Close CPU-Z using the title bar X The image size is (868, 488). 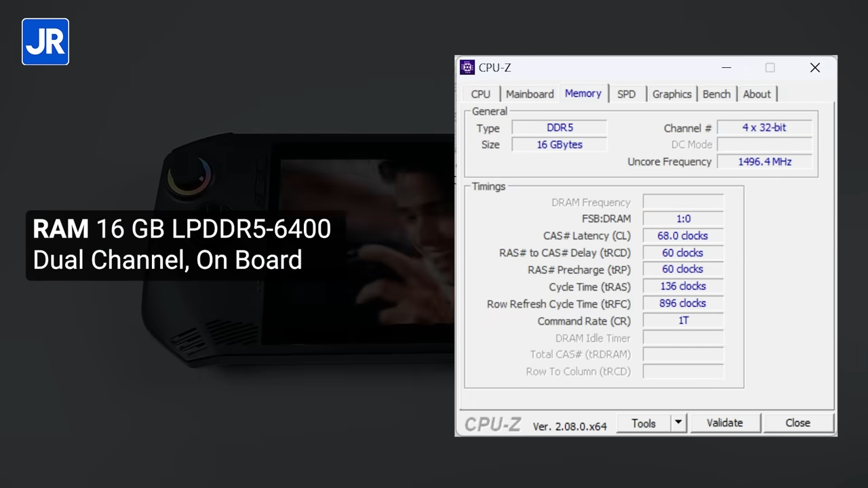814,68
